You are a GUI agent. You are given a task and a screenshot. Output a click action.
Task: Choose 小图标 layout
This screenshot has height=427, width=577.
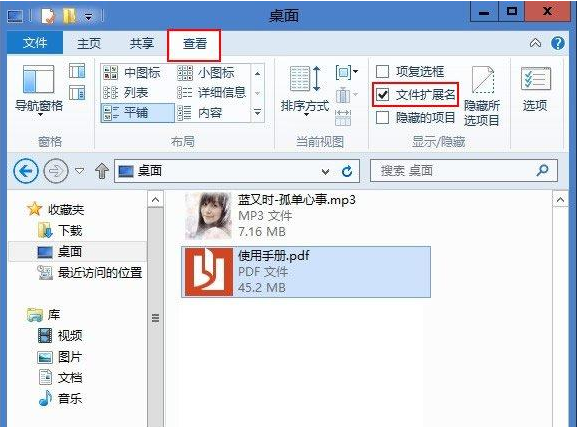(x=206, y=73)
